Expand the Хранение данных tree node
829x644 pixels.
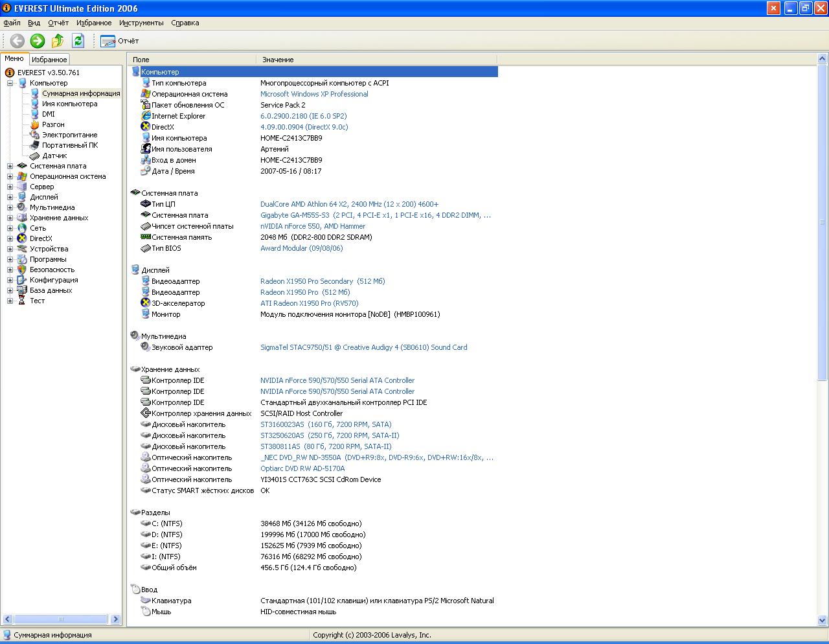pyautogui.click(x=10, y=218)
